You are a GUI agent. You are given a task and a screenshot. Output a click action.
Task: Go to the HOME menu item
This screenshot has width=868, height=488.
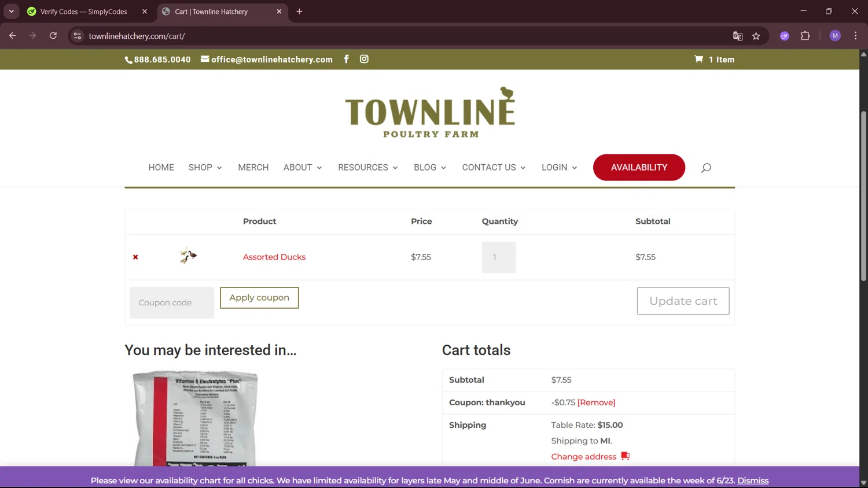(x=161, y=168)
